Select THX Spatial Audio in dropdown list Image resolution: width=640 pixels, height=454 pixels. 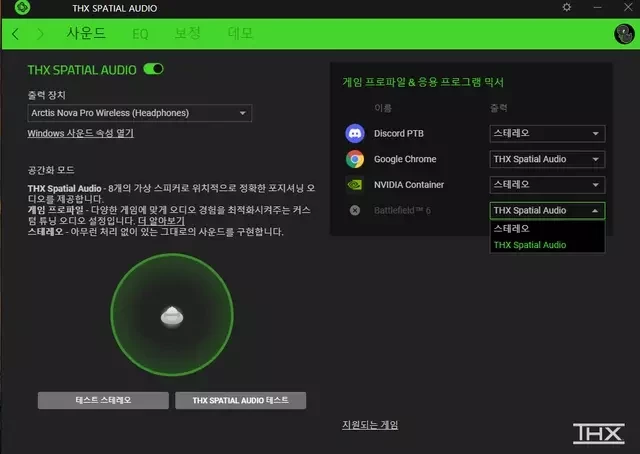pyautogui.click(x=547, y=245)
